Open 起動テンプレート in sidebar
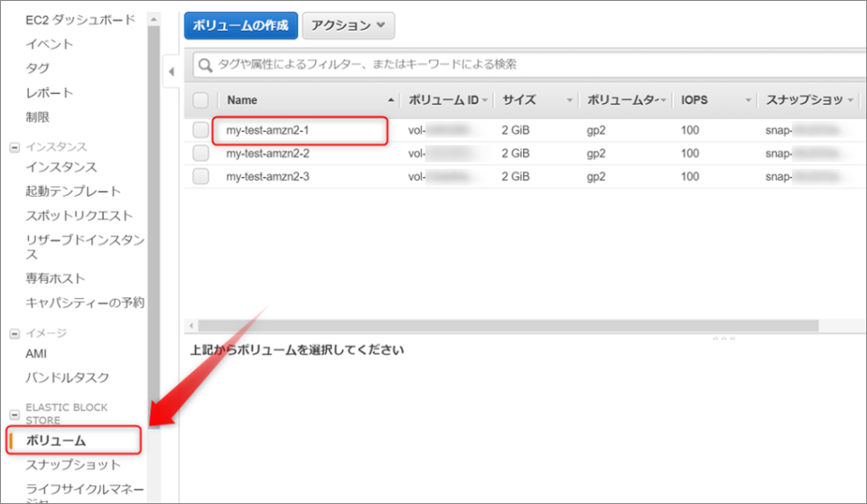 pyautogui.click(x=73, y=191)
